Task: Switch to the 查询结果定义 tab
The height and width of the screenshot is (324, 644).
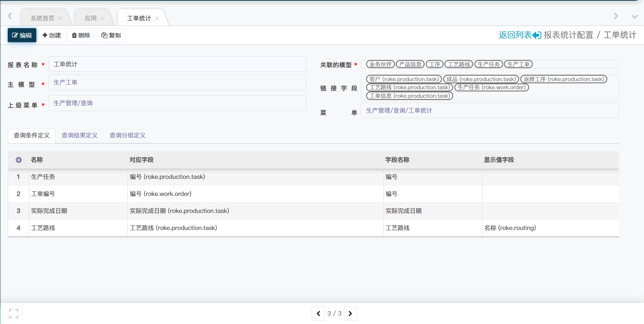Action: coord(80,136)
